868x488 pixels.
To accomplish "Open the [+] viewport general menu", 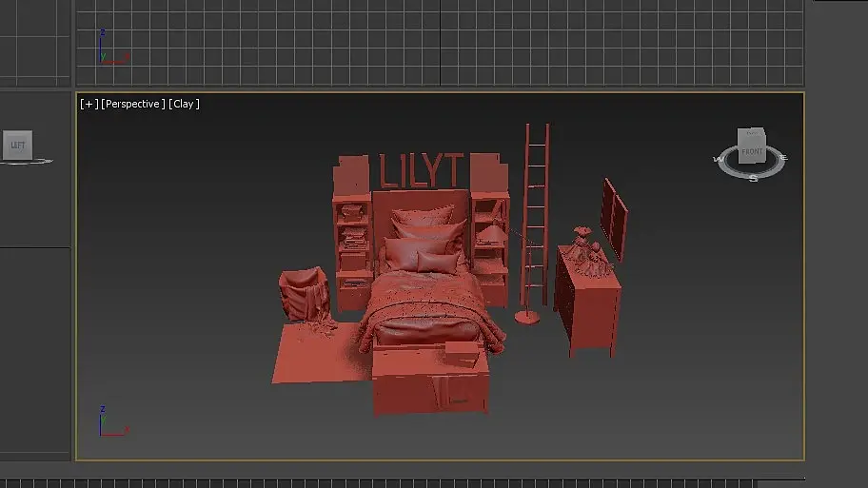I will [x=89, y=104].
